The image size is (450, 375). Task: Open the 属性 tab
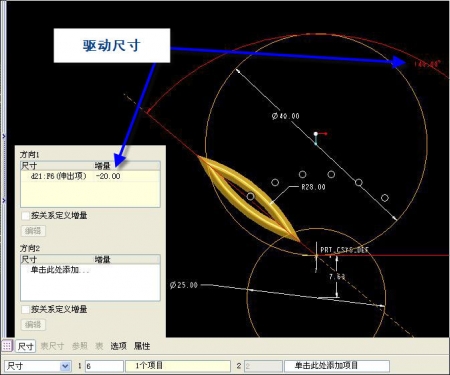point(142,346)
